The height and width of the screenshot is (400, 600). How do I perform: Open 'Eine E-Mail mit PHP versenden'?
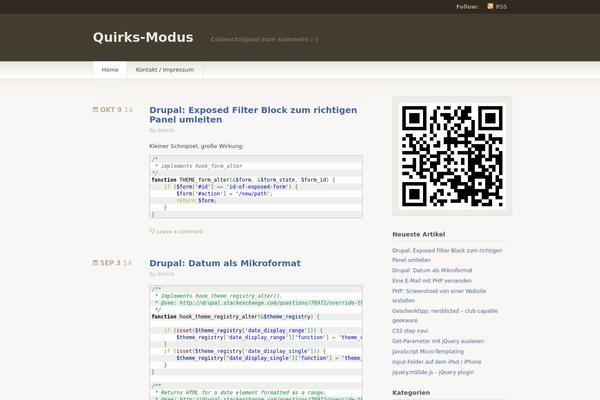[x=432, y=281]
